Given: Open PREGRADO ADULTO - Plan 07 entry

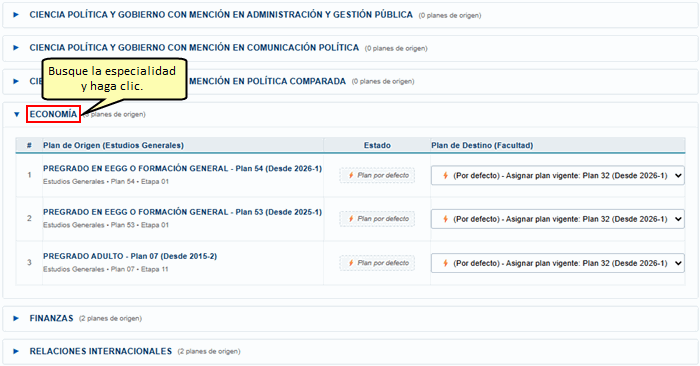Looking at the screenshot, I should (x=130, y=256).
